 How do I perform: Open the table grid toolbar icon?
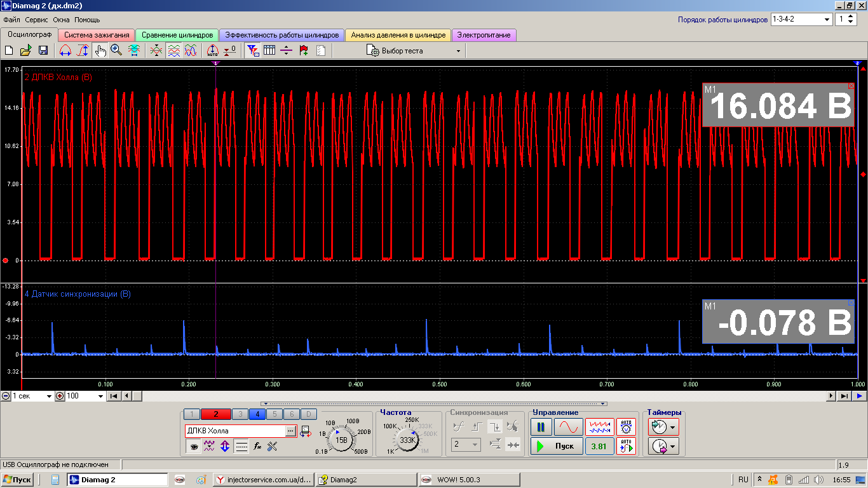[269, 51]
